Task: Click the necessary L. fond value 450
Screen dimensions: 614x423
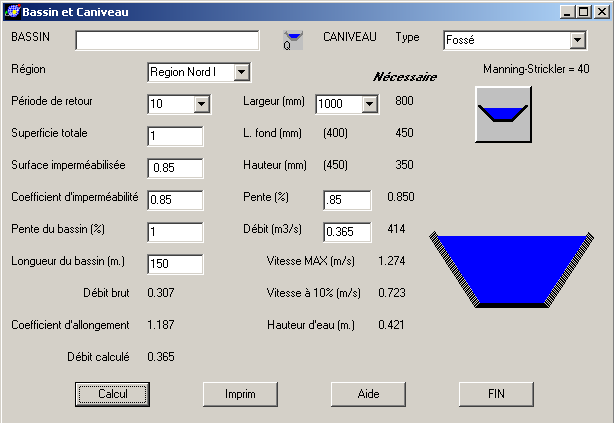Action: pos(404,133)
